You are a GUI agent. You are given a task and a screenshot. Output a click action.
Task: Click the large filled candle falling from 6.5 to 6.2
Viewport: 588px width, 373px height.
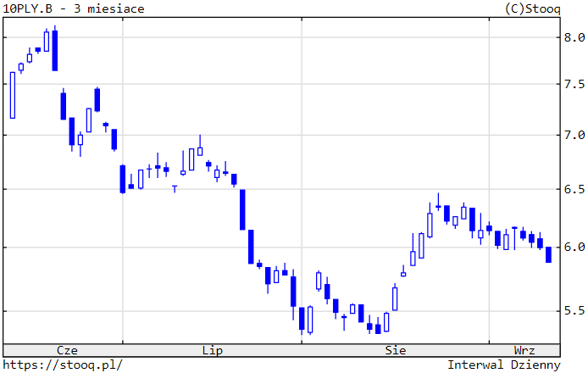coord(242,209)
